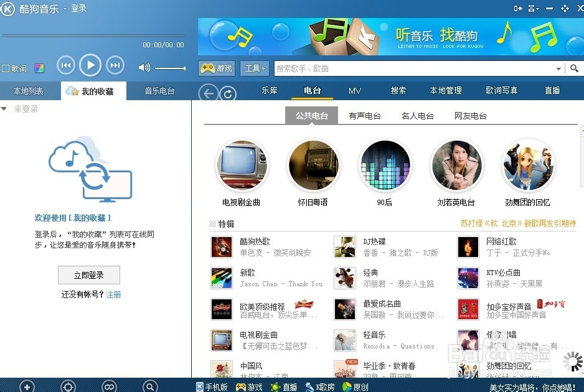584x392 pixels.
Task: Open 怀旧粤语 station thumbnail
Action: (x=313, y=165)
